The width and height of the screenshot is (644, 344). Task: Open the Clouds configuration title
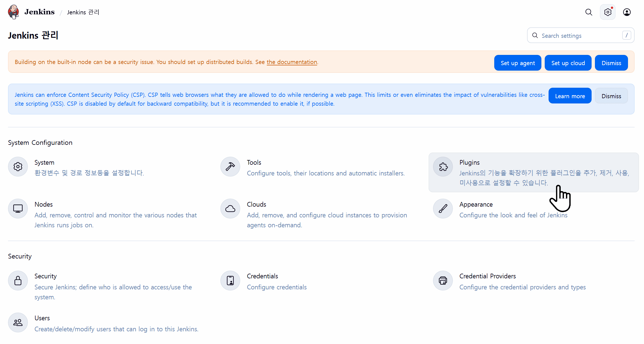click(x=256, y=204)
